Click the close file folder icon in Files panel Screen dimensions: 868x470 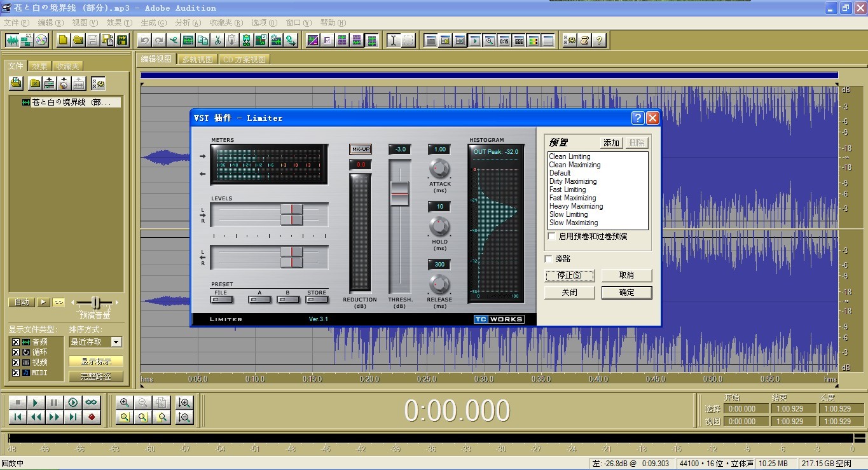(x=35, y=83)
